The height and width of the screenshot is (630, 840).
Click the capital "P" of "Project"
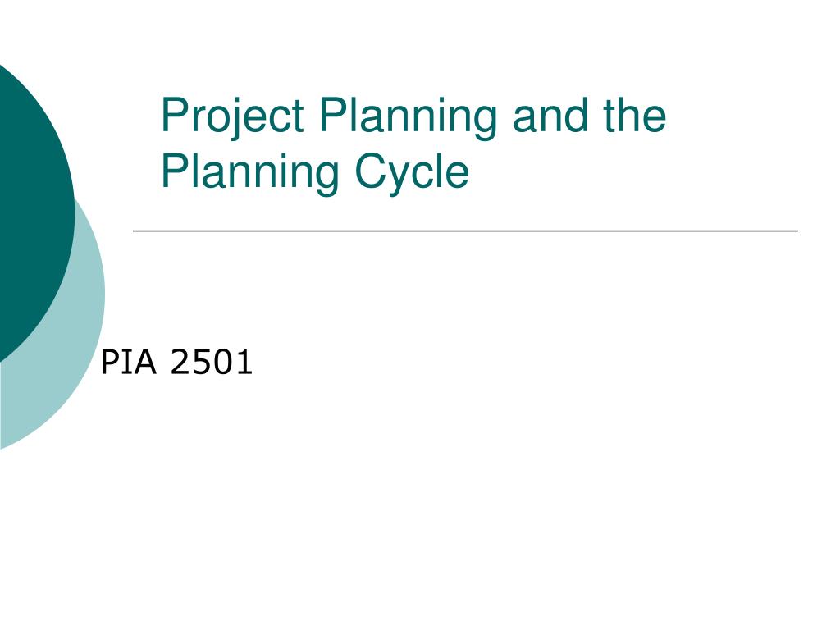(x=173, y=114)
